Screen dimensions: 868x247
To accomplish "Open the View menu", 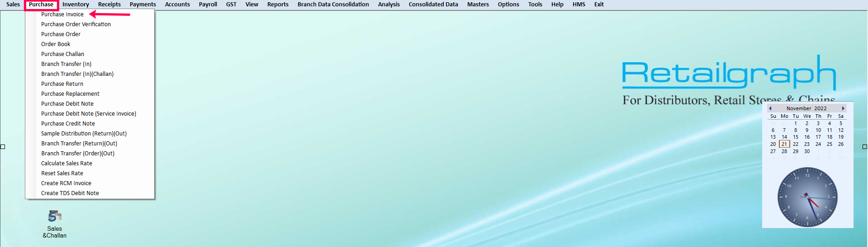I will coord(252,5).
